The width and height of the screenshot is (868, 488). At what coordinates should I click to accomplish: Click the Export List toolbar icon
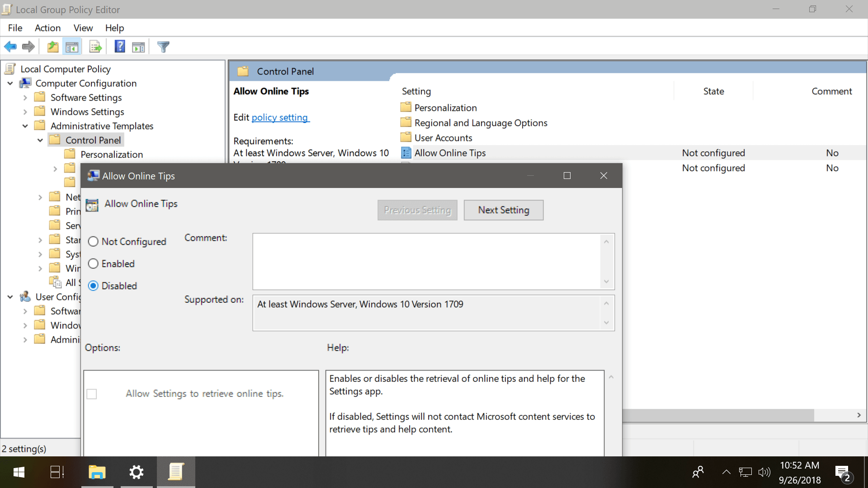click(95, 47)
